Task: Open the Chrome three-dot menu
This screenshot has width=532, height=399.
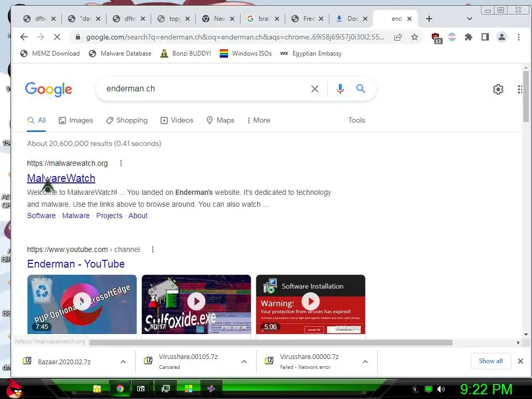Action: [518, 37]
